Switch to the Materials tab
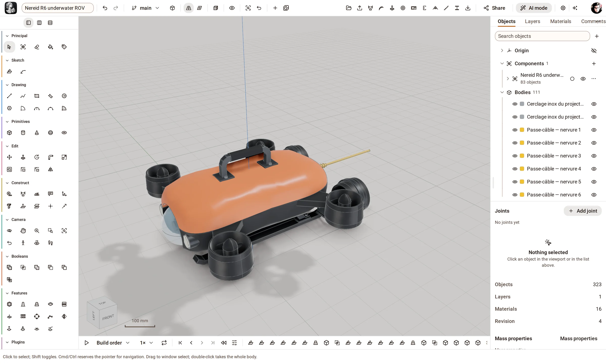606x364 pixels. [x=561, y=21]
